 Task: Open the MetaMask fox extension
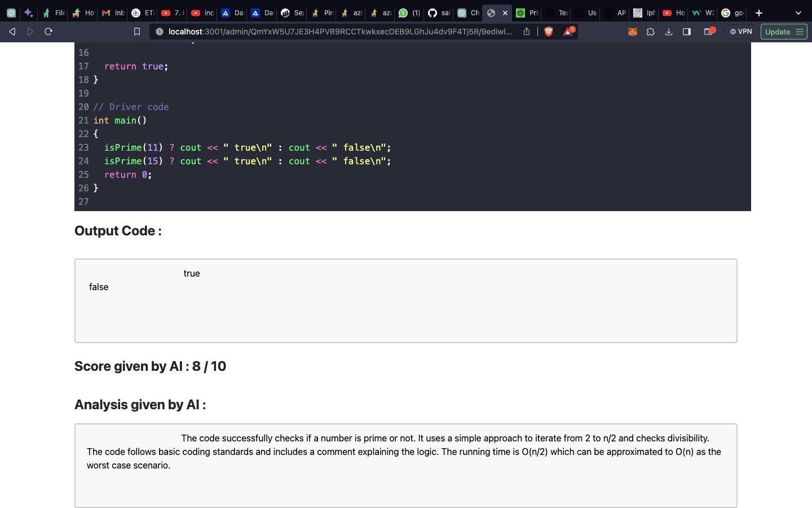pyautogui.click(x=633, y=32)
